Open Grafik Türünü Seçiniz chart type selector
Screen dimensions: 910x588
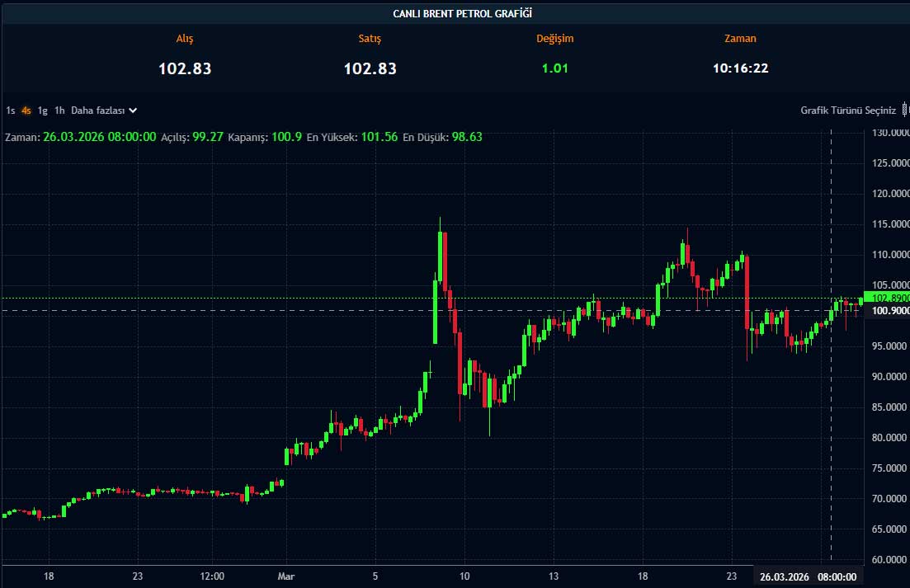[847, 110]
